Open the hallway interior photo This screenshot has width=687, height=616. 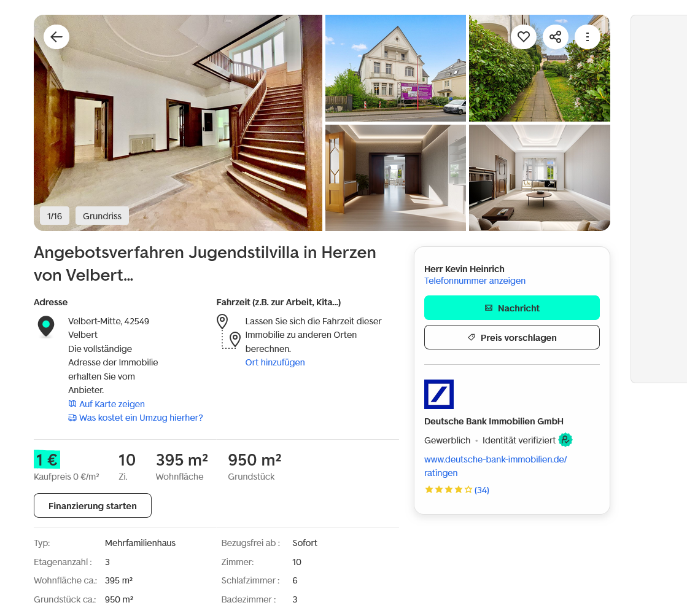(x=395, y=177)
